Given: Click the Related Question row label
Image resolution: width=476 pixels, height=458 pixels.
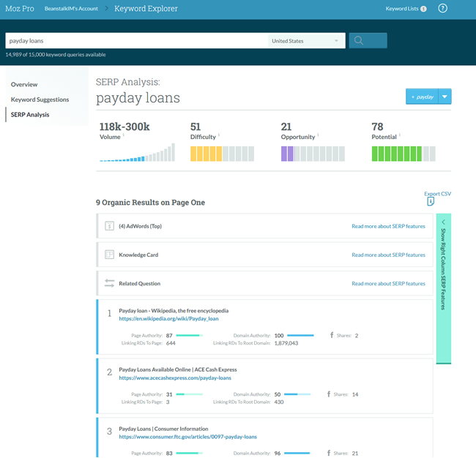Looking at the screenshot, I should (139, 283).
